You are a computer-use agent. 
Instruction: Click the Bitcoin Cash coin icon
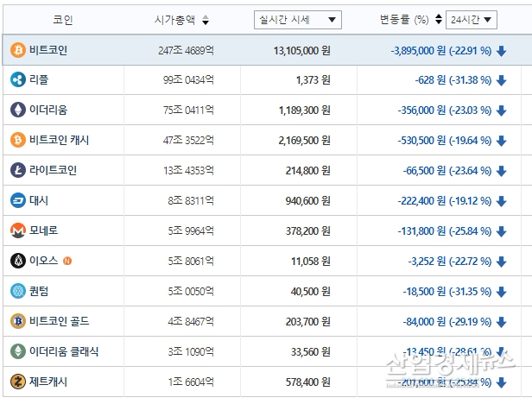tap(17, 140)
